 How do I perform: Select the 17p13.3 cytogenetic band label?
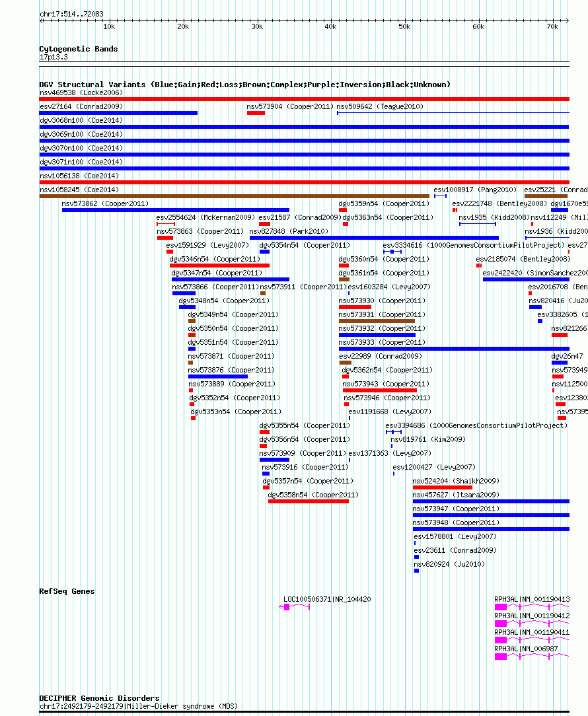(x=54, y=57)
